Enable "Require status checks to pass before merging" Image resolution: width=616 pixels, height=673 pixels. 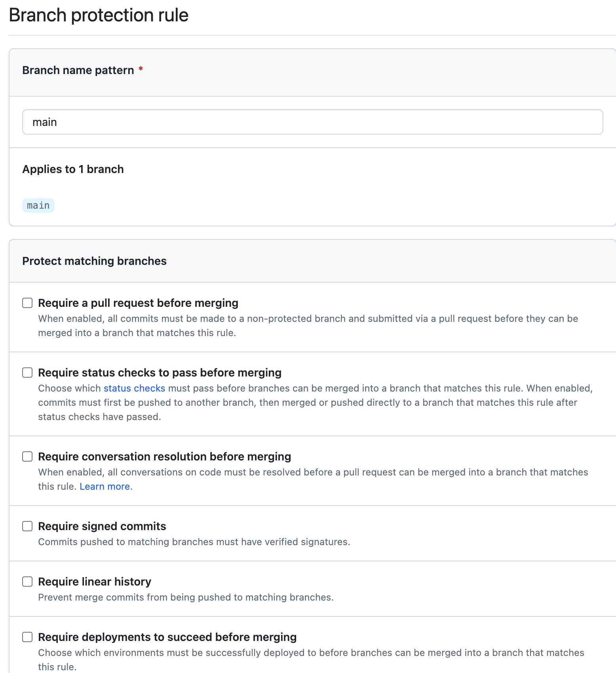pyautogui.click(x=27, y=373)
